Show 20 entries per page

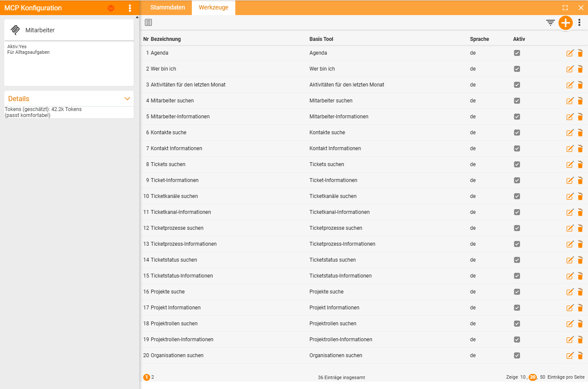pos(533,377)
